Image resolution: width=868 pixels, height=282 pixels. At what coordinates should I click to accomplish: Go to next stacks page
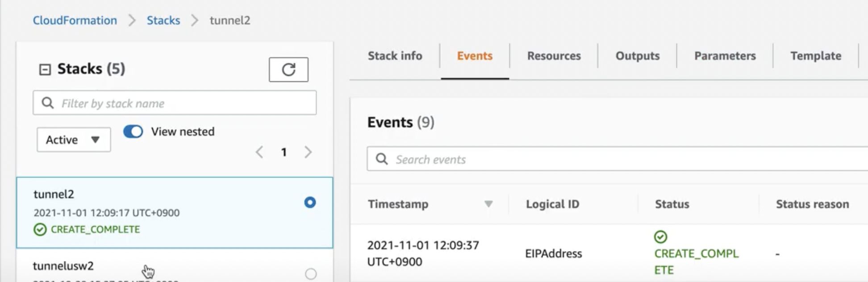coord(308,152)
